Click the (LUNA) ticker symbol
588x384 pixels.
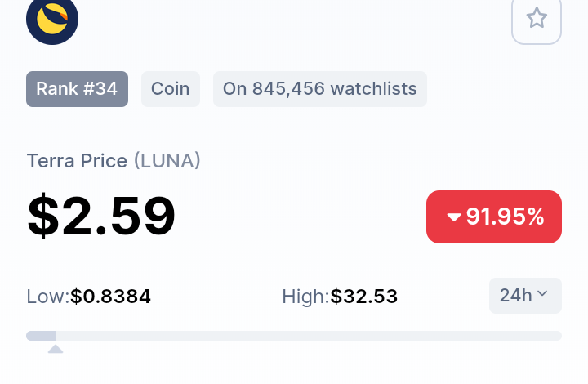click(167, 161)
